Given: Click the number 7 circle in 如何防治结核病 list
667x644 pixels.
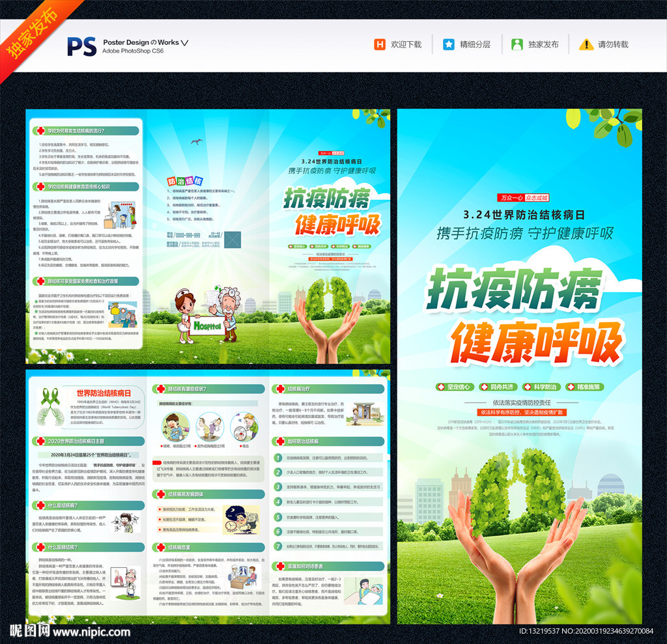Looking at the screenshot, I should point(277,546).
